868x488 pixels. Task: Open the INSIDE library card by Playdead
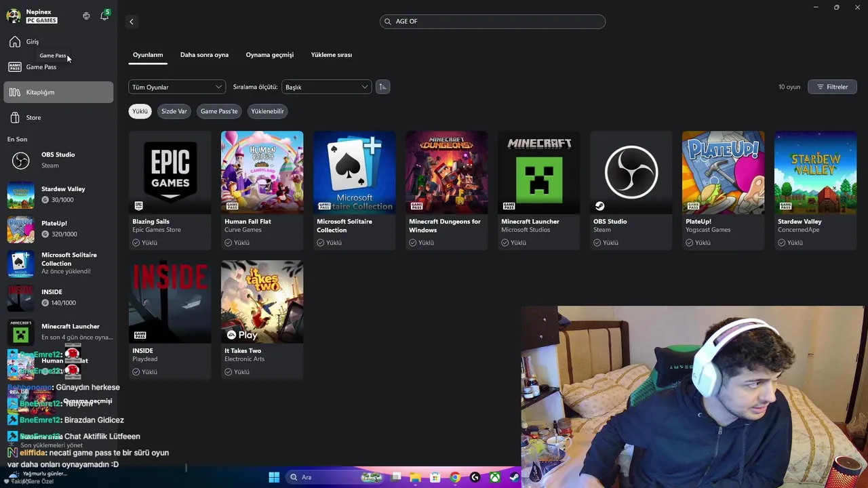tap(170, 320)
